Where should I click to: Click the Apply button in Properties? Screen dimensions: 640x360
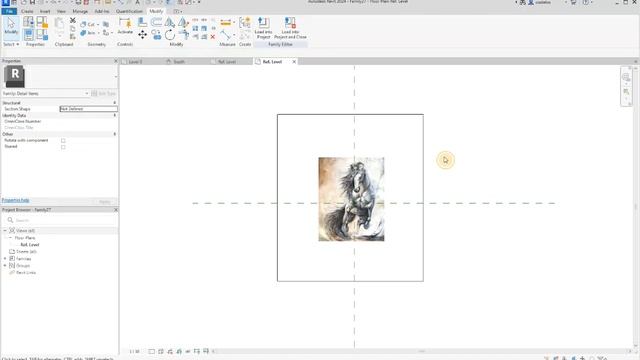click(x=105, y=202)
